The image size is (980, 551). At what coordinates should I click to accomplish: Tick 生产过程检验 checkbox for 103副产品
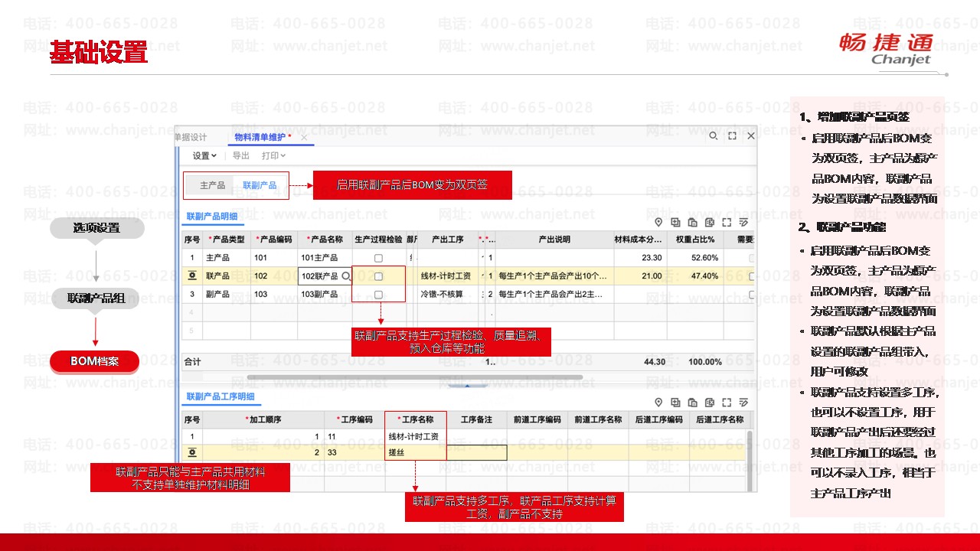378,295
